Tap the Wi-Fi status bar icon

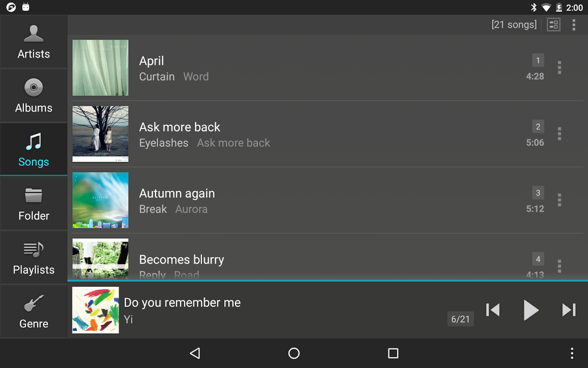tap(546, 7)
